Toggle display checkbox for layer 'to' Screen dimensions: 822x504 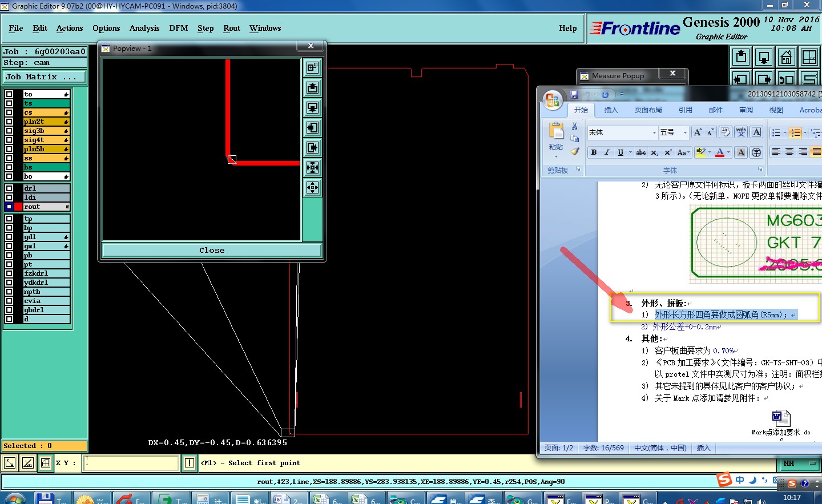tap(9, 94)
